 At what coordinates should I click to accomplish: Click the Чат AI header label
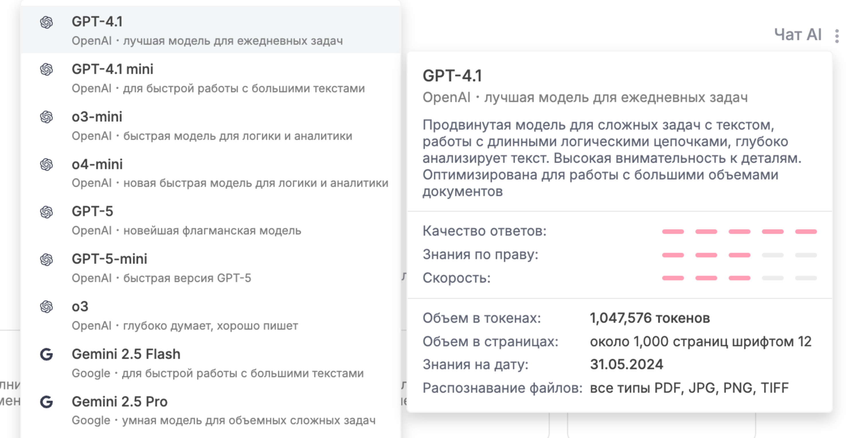tap(798, 35)
